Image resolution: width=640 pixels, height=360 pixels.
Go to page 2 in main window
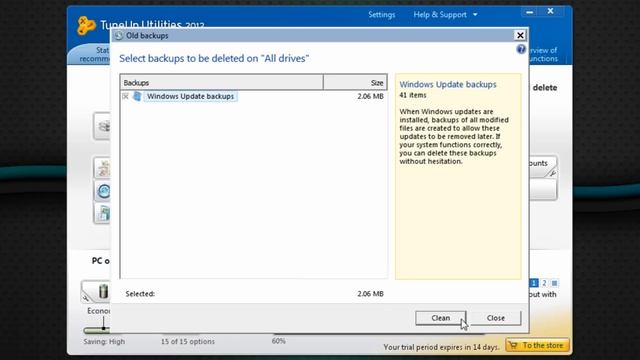(x=544, y=283)
